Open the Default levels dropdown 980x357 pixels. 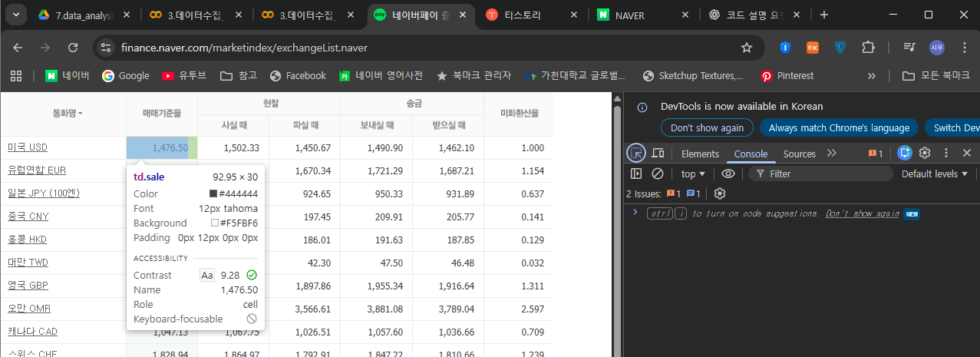coord(935,174)
